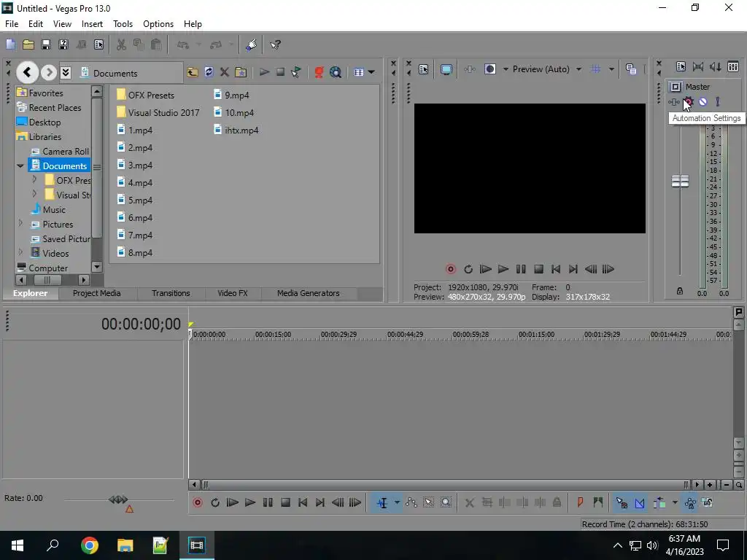The height and width of the screenshot is (560, 747).
Task: Open the Insert menu
Action: (92, 24)
